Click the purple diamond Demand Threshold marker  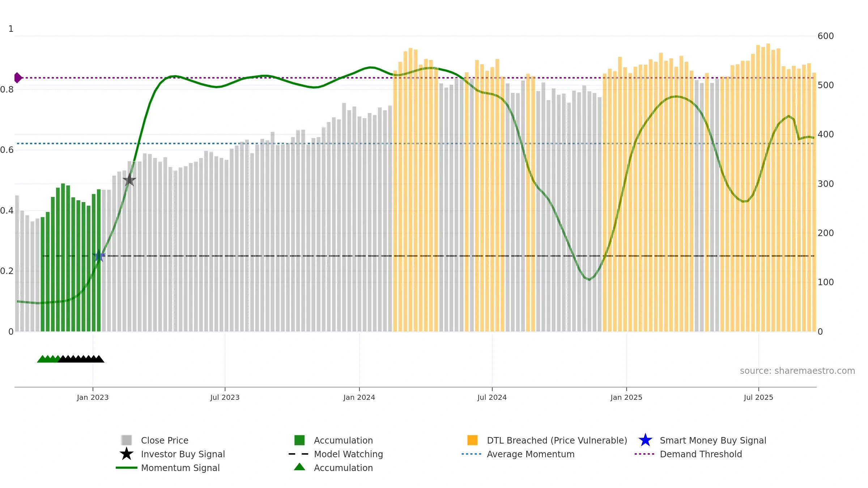click(x=18, y=78)
